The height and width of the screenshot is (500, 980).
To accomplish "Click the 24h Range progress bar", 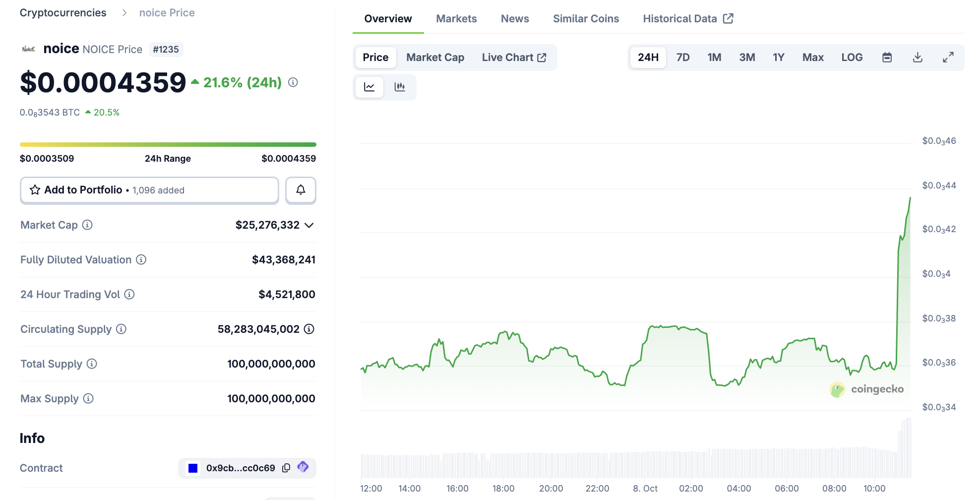I will click(168, 145).
